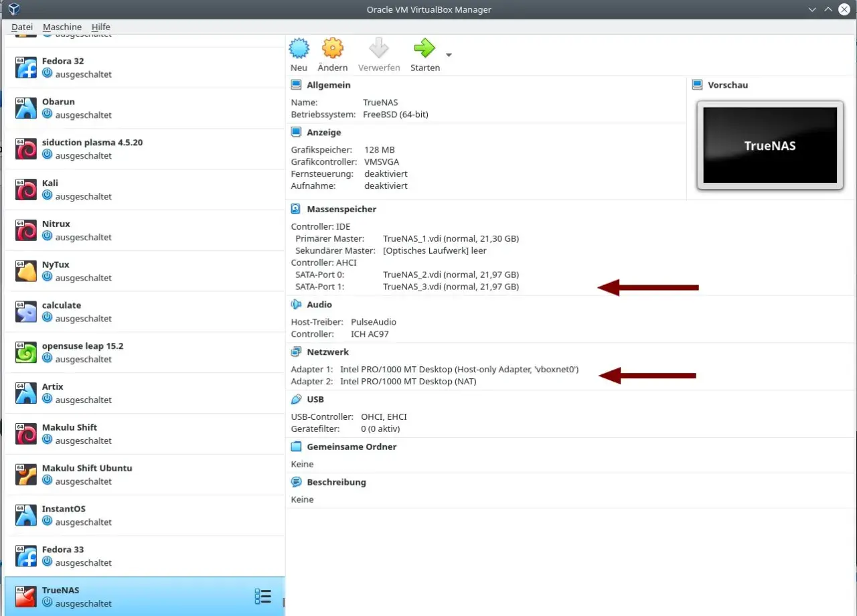The image size is (857, 616).
Task: Click the TrueNAS preview thumbnail
Action: tap(770, 145)
